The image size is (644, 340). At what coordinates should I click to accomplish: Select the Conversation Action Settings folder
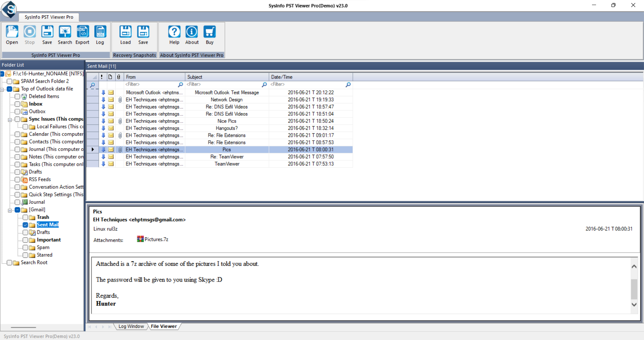coord(56,187)
